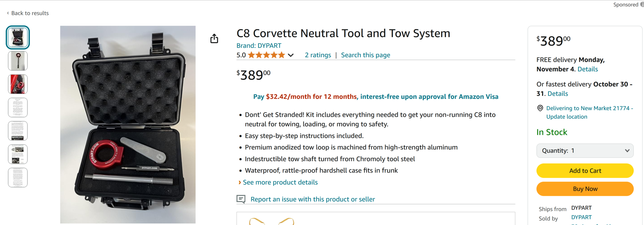Open the See more product details arrow
This screenshot has height=225, width=644.
pyautogui.click(x=240, y=182)
